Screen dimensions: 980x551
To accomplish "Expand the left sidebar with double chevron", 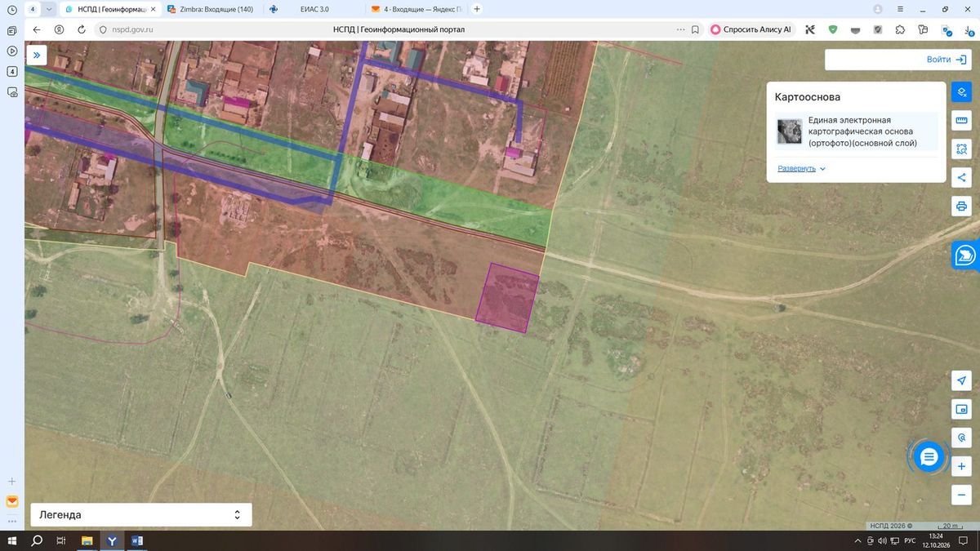I will pos(38,55).
